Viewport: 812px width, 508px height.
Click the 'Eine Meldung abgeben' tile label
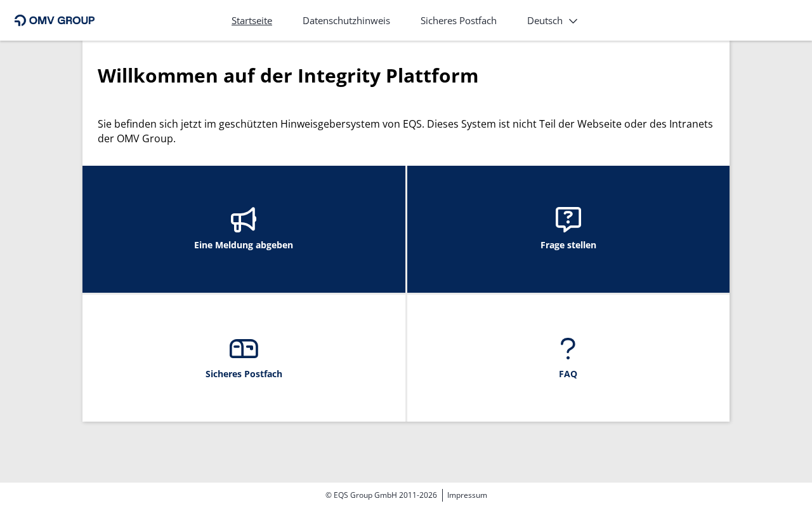tap(244, 245)
